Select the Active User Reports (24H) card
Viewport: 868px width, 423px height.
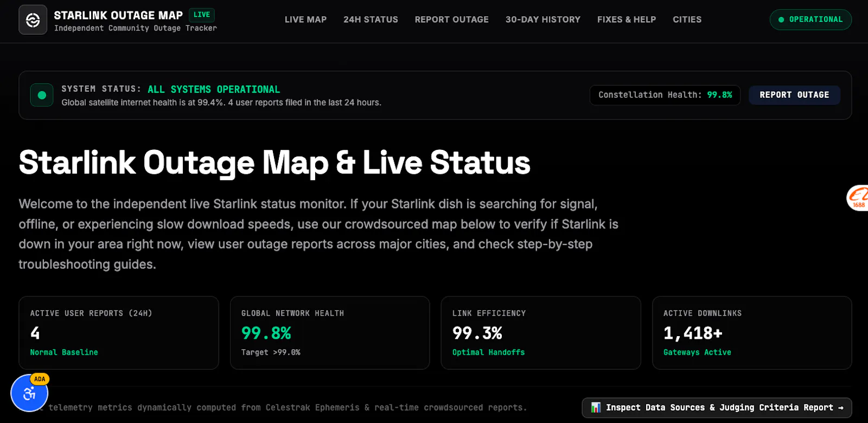[119, 333]
